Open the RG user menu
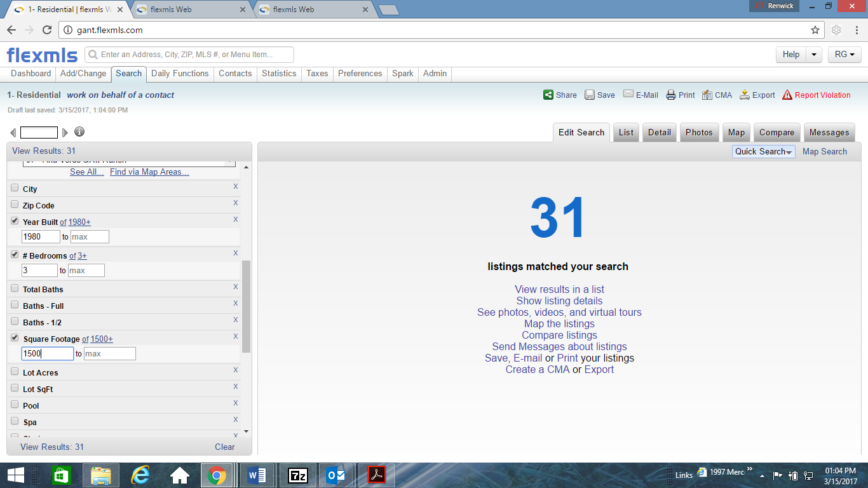 [x=844, y=55]
